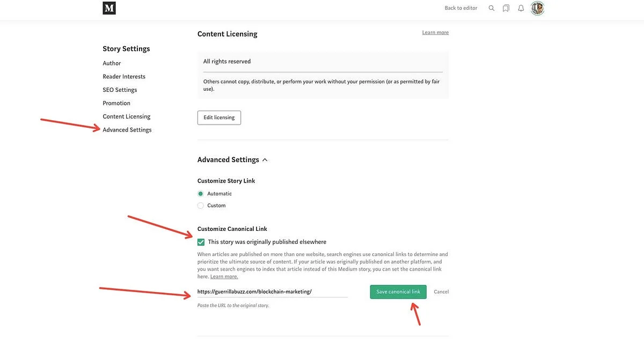Click the Edit licensing button
Image resolution: width=644 pixels, height=342 pixels.
tap(219, 117)
